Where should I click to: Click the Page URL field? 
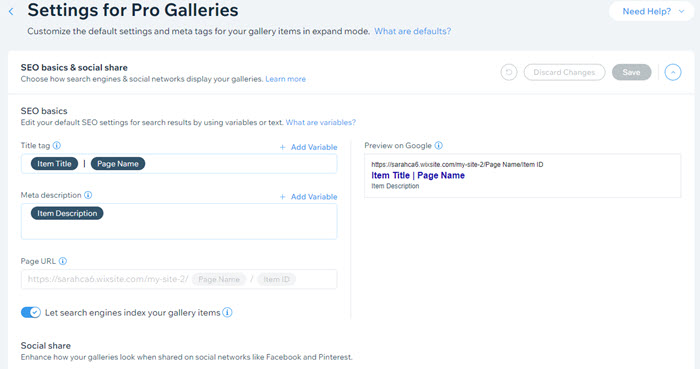click(179, 279)
